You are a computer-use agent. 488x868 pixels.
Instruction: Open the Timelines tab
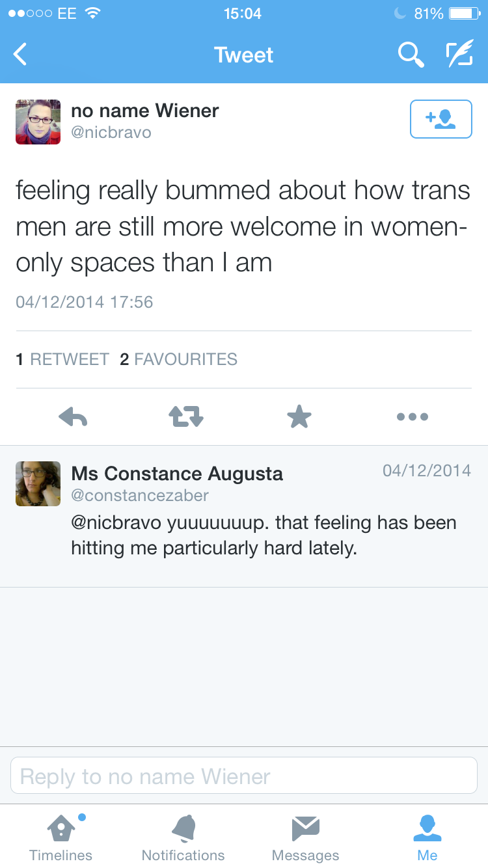pos(61,837)
